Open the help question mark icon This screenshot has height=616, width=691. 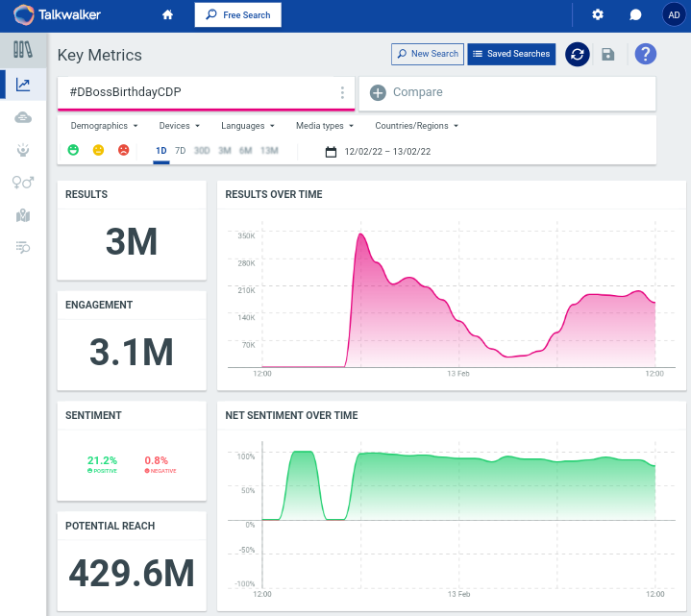click(x=646, y=54)
